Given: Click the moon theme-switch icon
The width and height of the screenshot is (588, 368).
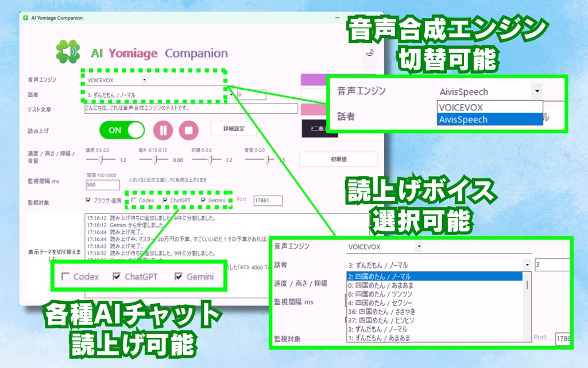Looking at the screenshot, I should (x=370, y=52).
